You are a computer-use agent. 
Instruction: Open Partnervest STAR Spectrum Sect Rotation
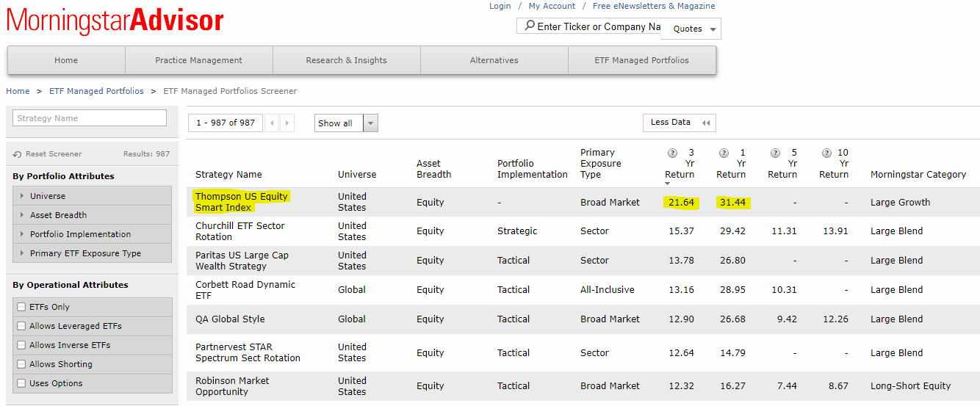point(248,352)
